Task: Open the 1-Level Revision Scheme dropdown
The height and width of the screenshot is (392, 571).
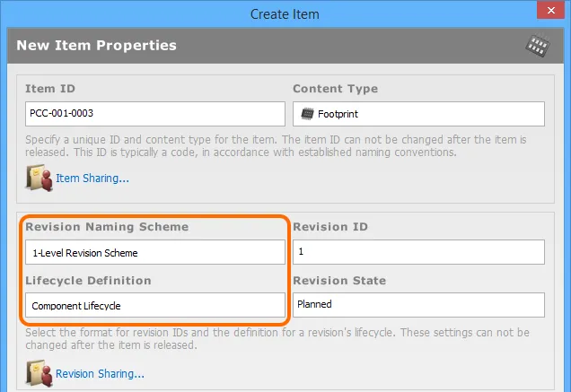Action: tap(155, 252)
